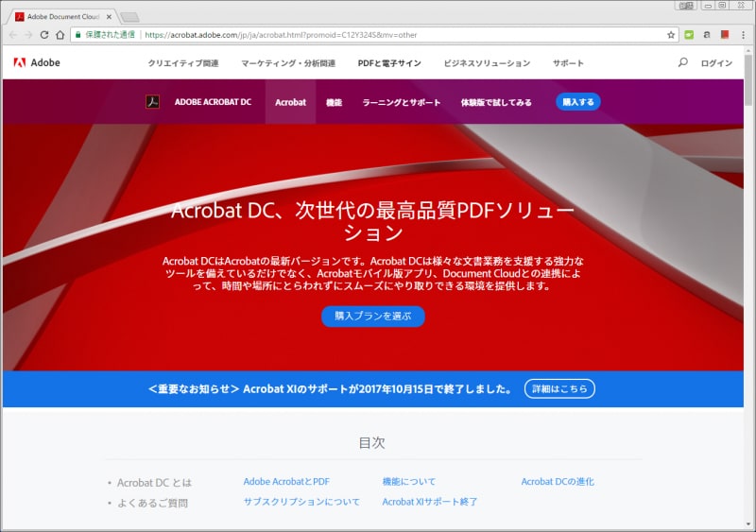This screenshot has width=756, height=532.
Task: Click the 'Acrobat DC とは' list text
Action: (x=154, y=482)
